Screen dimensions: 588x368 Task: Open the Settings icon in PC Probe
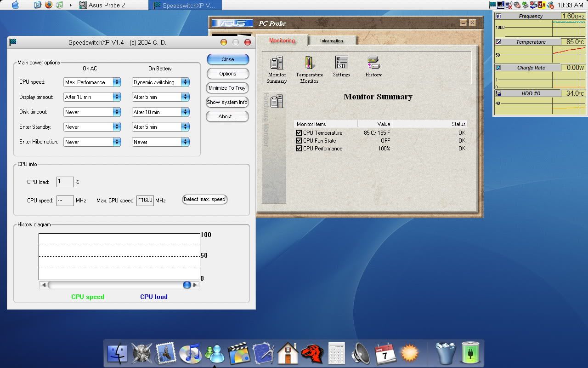click(x=341, y=63)
